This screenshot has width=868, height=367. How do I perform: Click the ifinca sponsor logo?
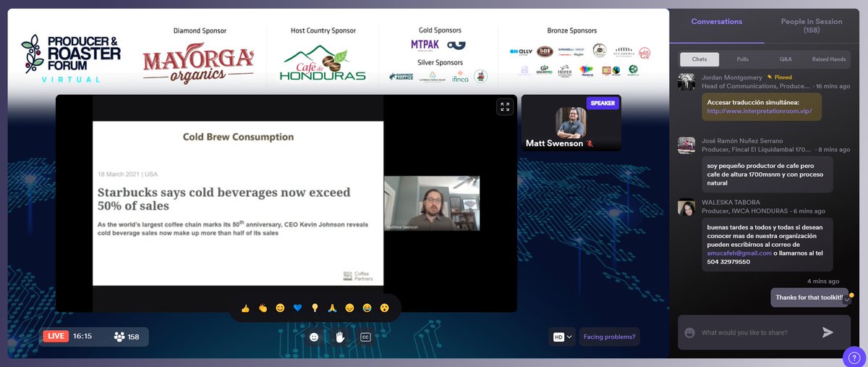coord(459,77)
